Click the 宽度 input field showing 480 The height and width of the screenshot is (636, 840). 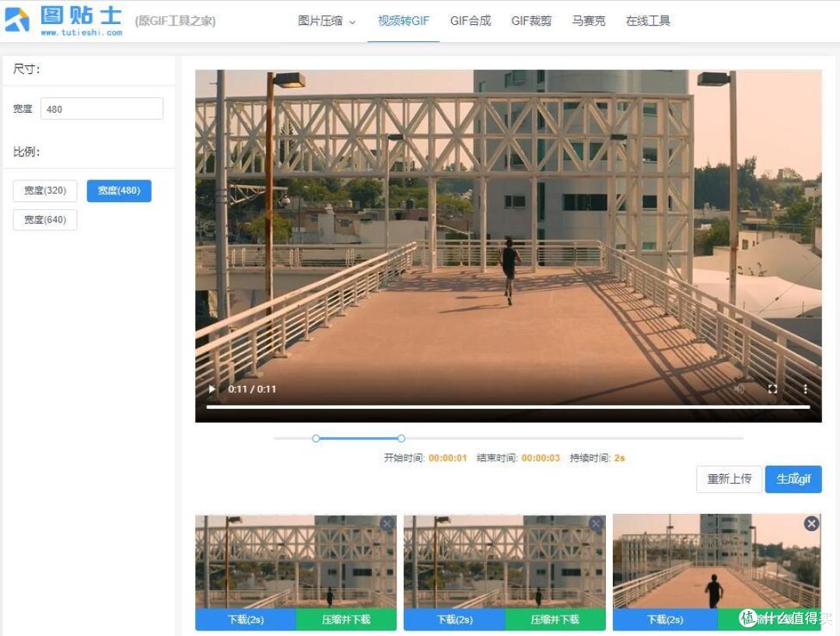[102, 109]
